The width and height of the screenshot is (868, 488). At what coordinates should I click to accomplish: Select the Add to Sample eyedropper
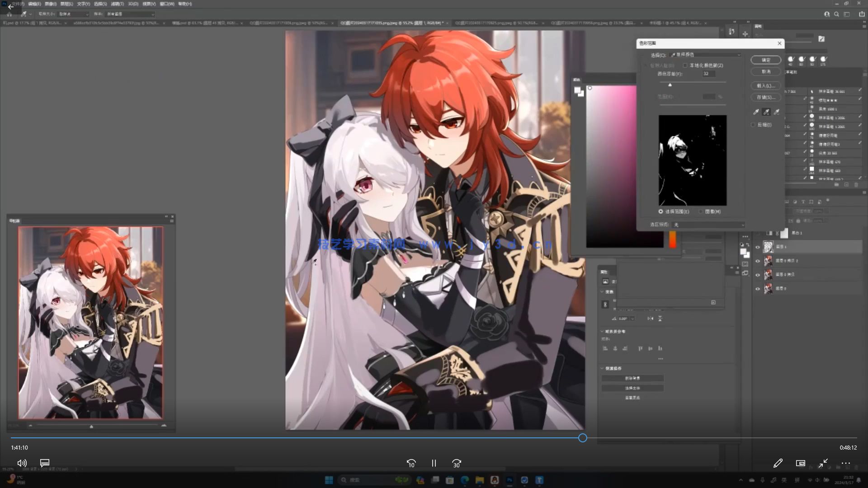point(766,112)
